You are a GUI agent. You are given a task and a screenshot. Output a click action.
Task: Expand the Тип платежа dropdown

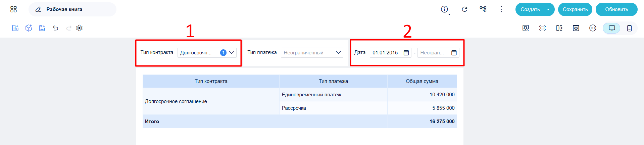coord(312,53)
